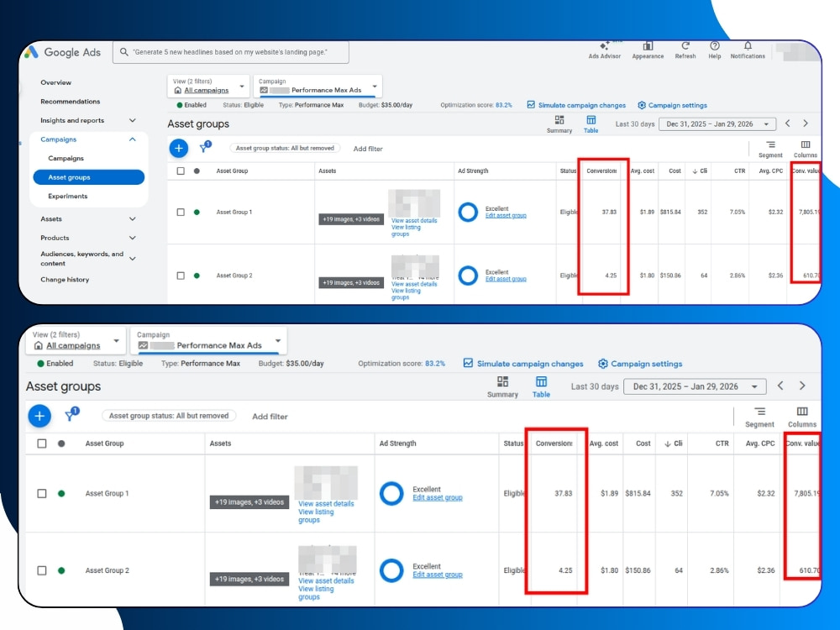Open the Ads Advisor icon

[604, 46]
